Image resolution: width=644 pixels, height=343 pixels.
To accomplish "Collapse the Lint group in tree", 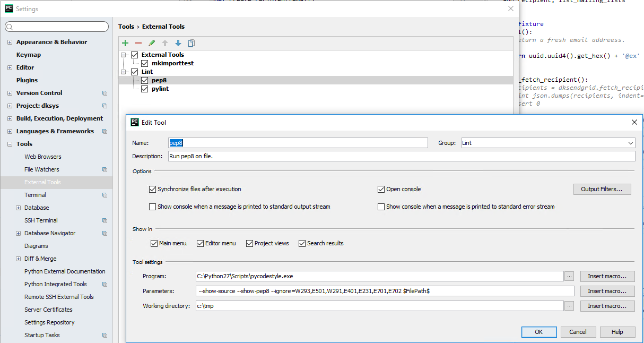I will pyautogui.click(x=124, y=72).
